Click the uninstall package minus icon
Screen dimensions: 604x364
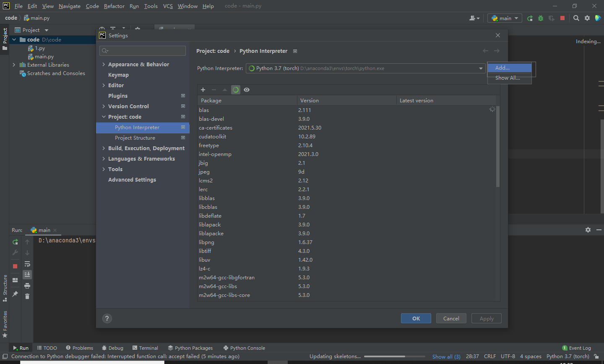pos(214,90)
